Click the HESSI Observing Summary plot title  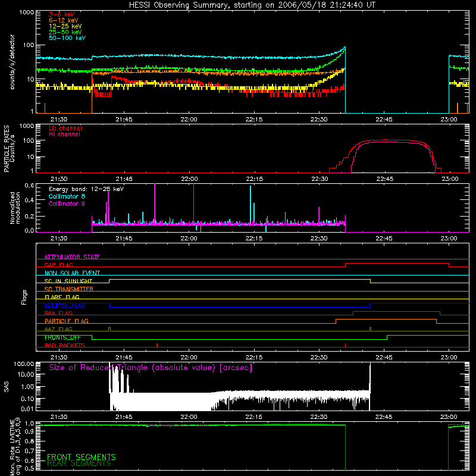pyautogui.click(x=252, y=5)
